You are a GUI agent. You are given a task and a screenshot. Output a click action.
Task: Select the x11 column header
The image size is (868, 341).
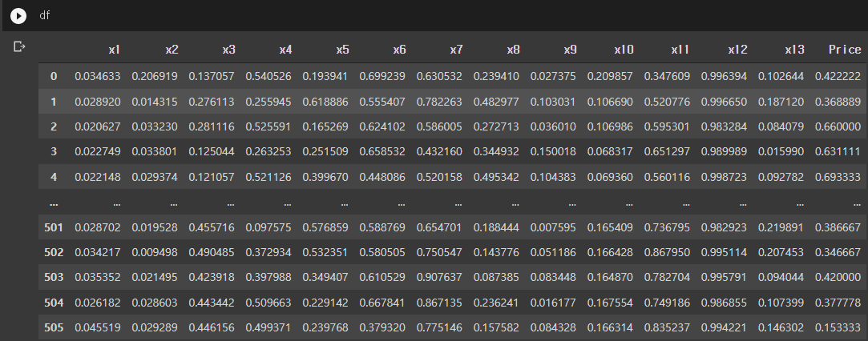click(x=680, y=50)
